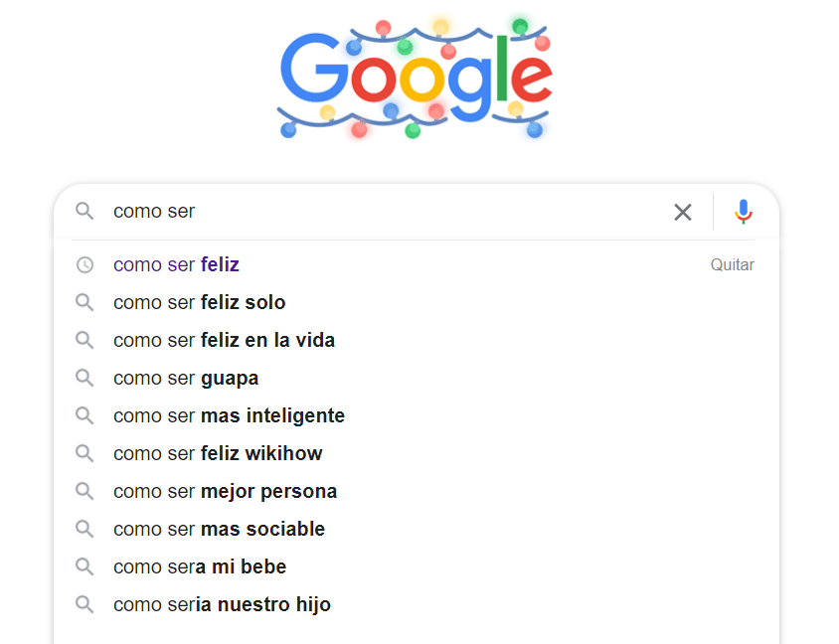Click the search icon beside como seria nuestro hijo
Viewport: 839px width, 644px height.
(x=84, y=604)
